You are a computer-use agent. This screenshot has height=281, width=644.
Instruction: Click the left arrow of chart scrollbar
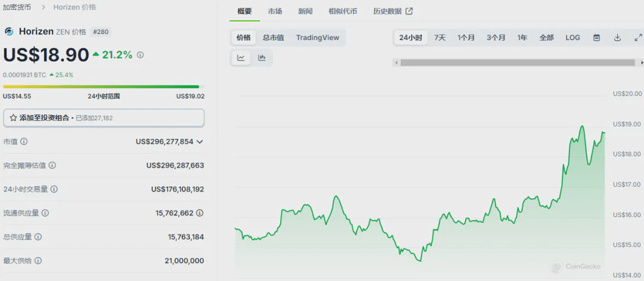coord(396,63)
